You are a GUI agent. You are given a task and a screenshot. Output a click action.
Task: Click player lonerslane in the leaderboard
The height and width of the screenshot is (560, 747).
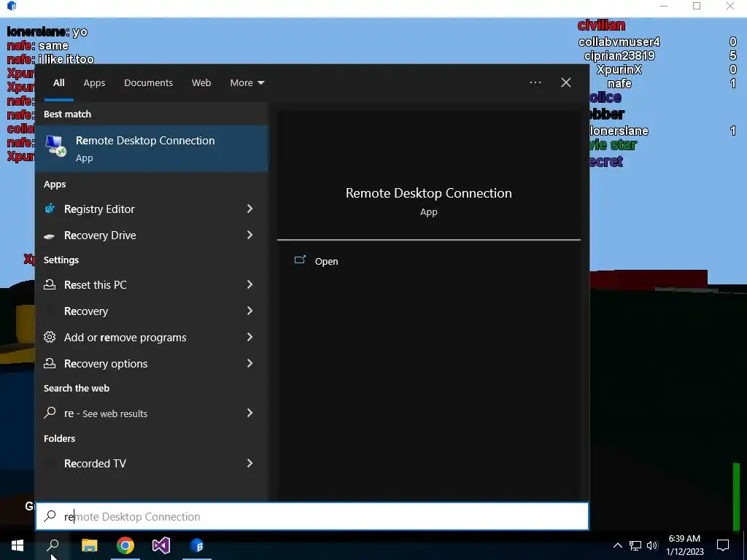tap(619, 131)
